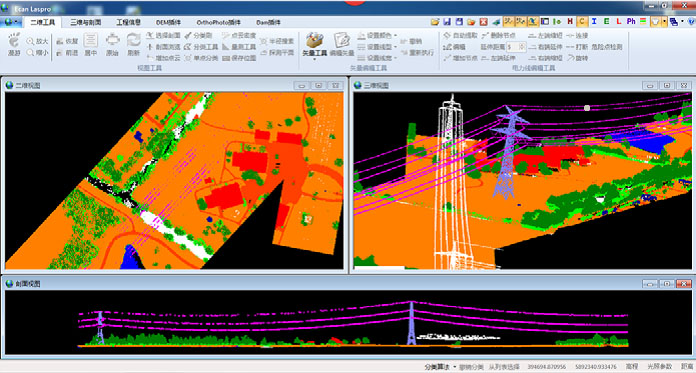Click the 点云密度 point density tool
Screen dimensions: 696x373
pyautogui.click(x=239, y=35)
